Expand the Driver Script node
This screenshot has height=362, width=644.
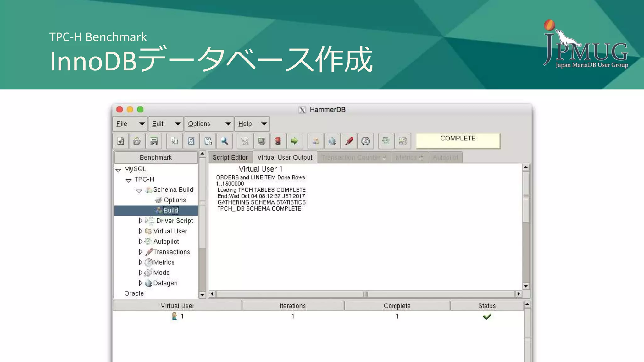[x=141, y=221]
